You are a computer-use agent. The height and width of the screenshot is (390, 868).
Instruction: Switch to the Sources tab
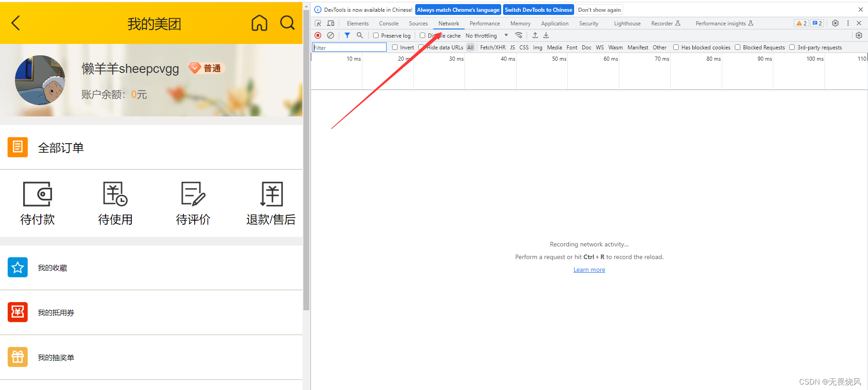click(418, 24)
